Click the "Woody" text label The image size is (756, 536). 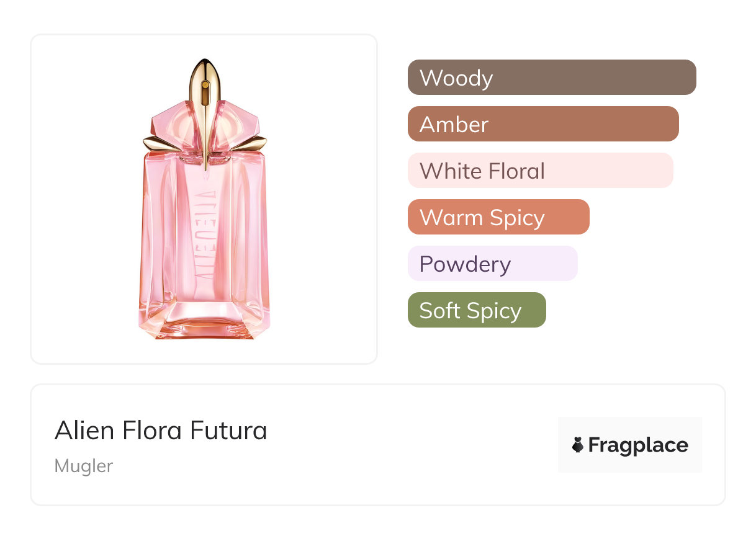tap(456, 78)
